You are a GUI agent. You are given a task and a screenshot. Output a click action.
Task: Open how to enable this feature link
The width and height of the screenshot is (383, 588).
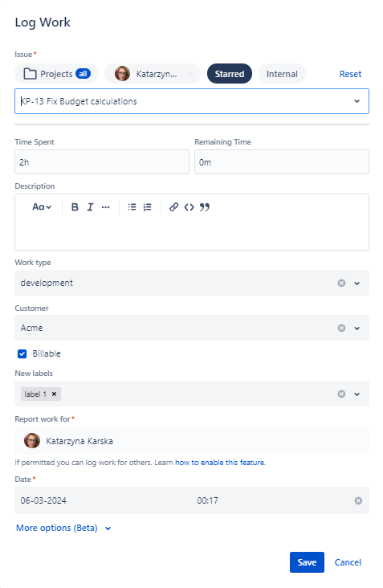coord(220,463)
